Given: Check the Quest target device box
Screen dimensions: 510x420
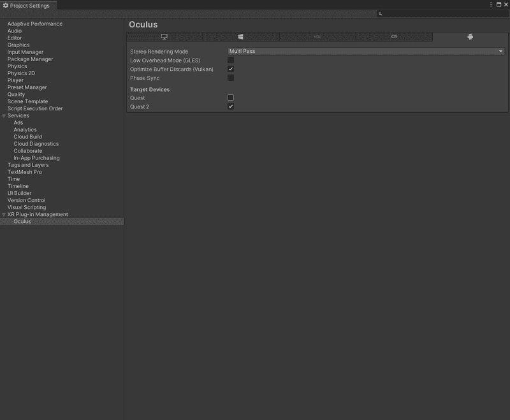Looking at the screenshot, I should (x=231, y=98).
